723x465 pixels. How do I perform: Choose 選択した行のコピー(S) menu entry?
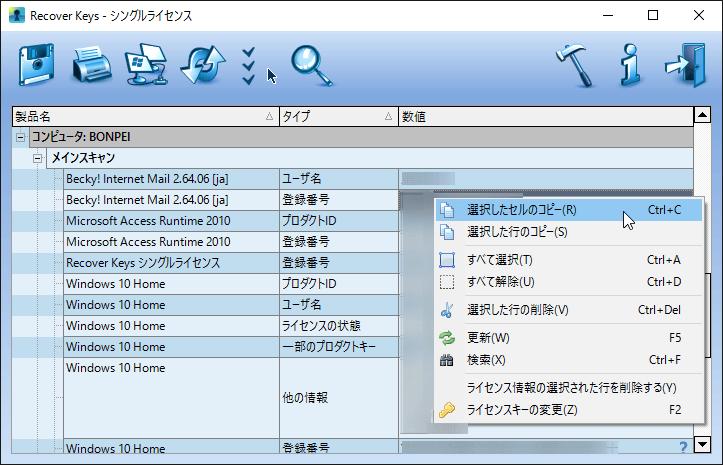point(569,232)
